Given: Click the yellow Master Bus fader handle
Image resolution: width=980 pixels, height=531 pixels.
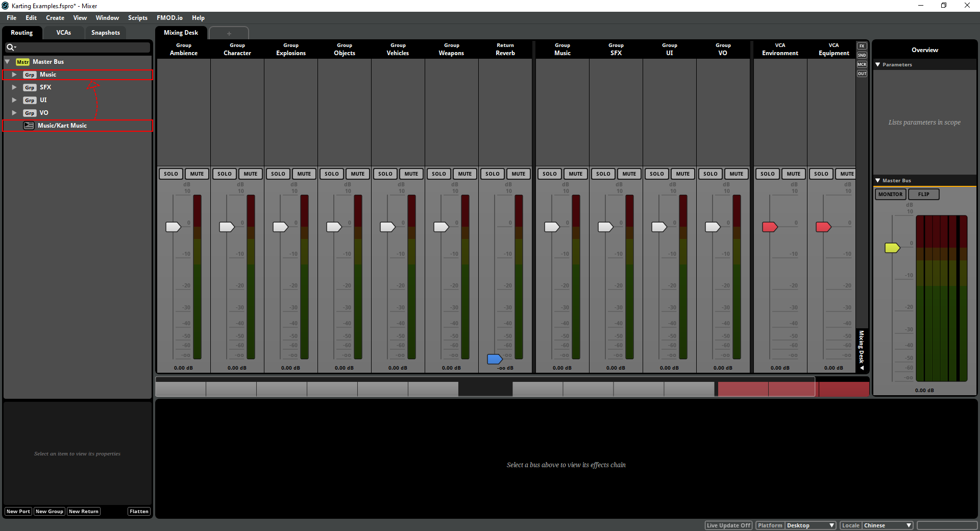Looking at the screenshot, I should click(x=892, y=248).
